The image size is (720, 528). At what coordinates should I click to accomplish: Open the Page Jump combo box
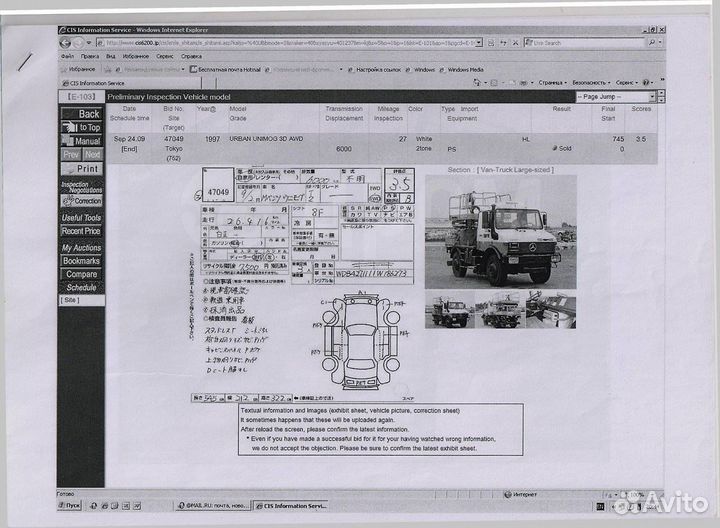click(616, 97)
